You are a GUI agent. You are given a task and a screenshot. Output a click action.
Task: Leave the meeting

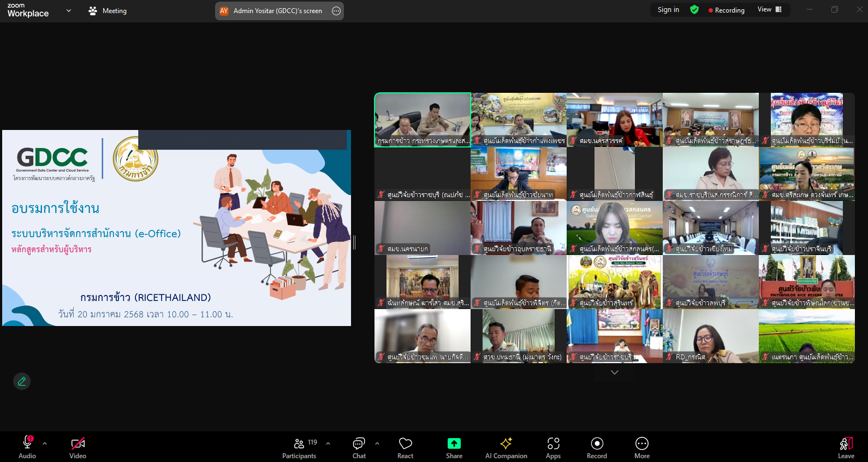pos(846,447)
